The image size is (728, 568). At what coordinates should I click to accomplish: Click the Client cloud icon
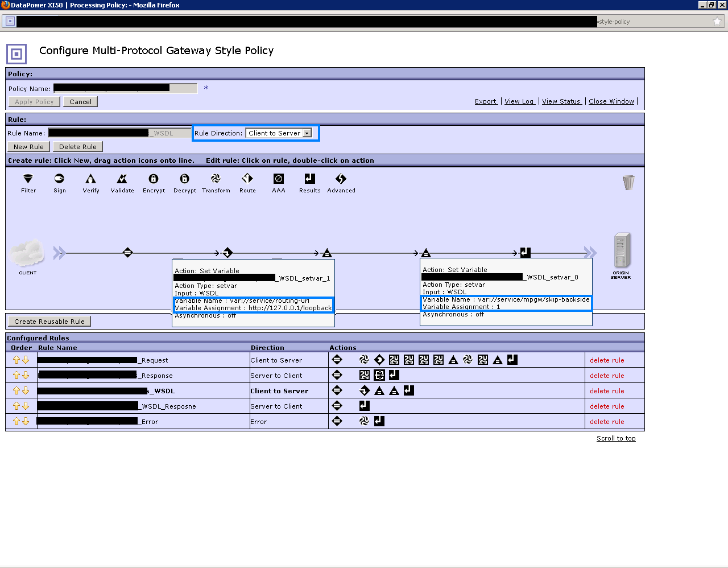pyautogui.click(x=27, y=253)
